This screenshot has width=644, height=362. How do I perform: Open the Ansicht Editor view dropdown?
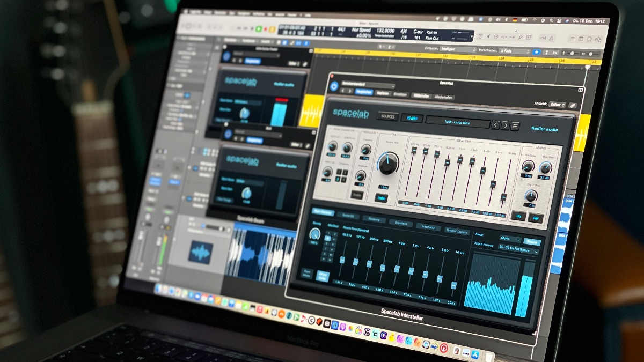[x=557, y=105]
